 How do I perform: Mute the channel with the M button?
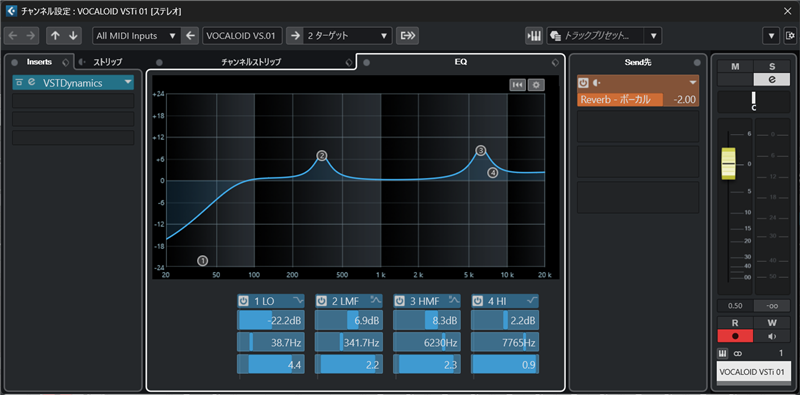pos(735,66)
